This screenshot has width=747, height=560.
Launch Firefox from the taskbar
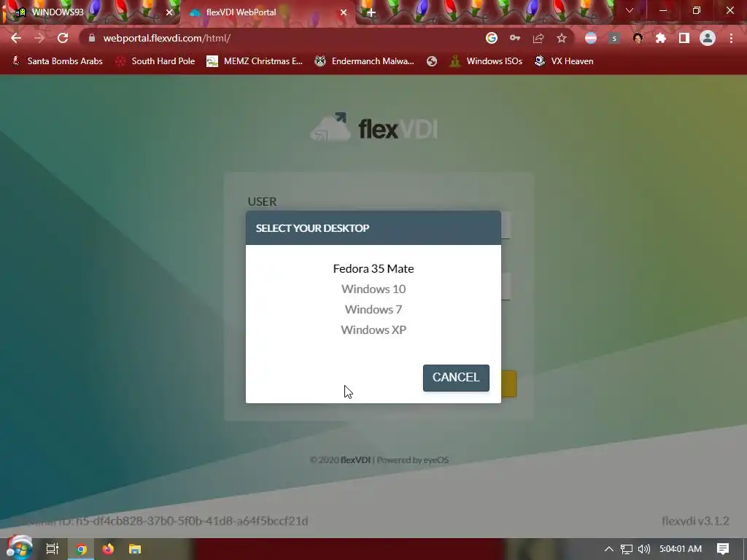click(108, 549)
